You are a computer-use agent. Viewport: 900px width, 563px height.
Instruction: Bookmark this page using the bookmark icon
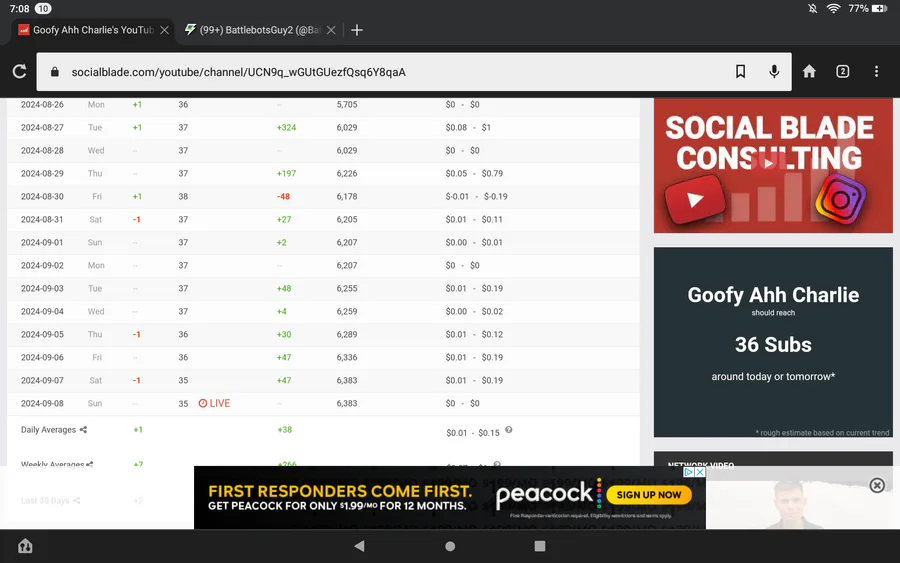740,71
